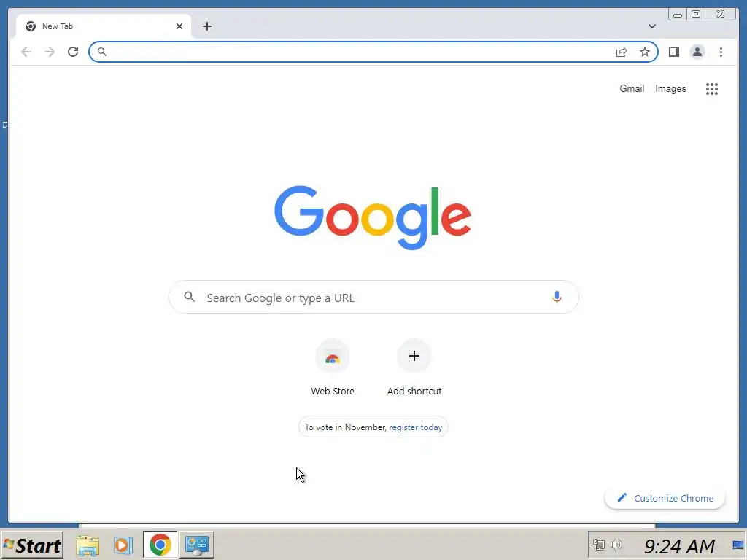Viewport: 747px width, 560px height.
Task: Follow the register today link
Action: (x=415, y=427)
